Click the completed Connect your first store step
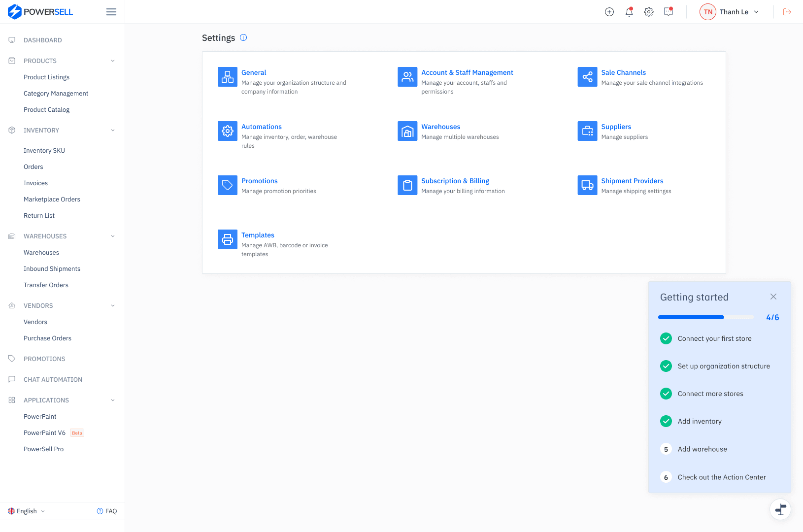The height and width of the screenshot is (532, 803). [x=706, y=338]
